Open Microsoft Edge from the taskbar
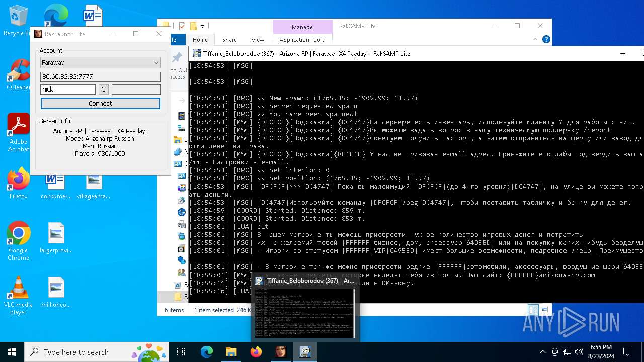 [207, 352]
